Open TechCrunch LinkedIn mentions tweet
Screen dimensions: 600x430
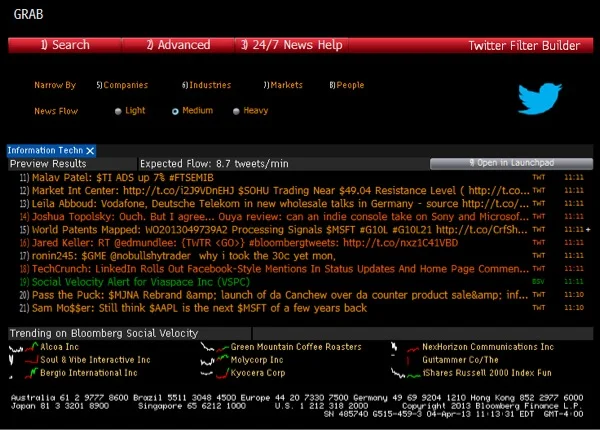coord(302,269)
